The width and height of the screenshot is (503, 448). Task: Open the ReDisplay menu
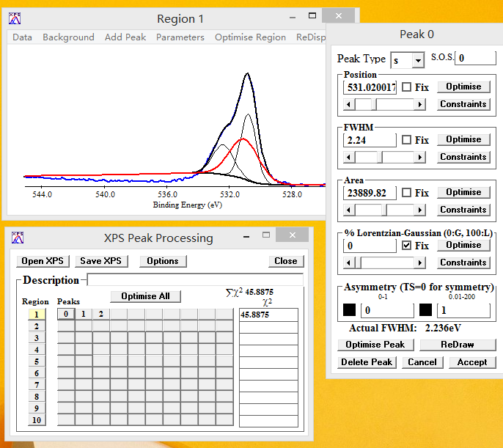[x=311, y=37]
